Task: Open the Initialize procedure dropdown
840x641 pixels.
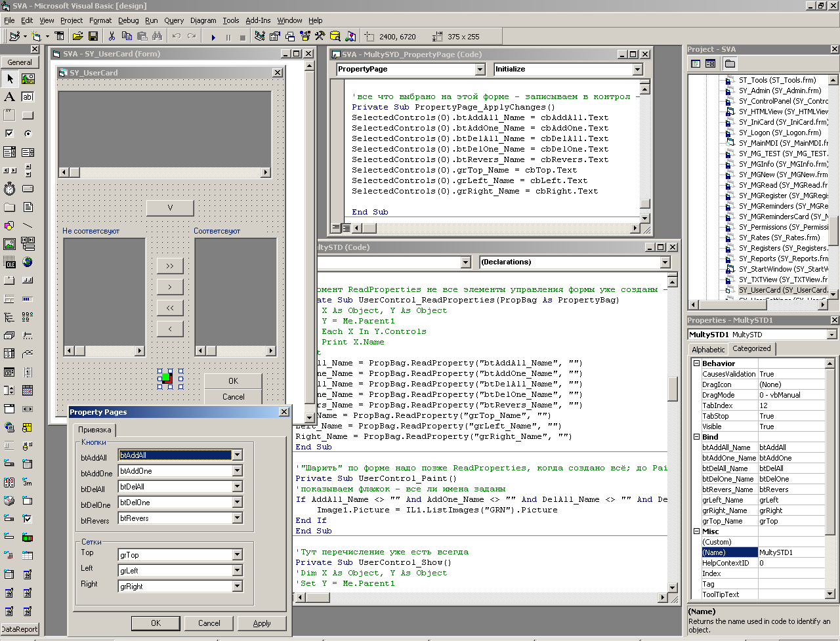Action: pyautogui.click(x=637, y=70)
